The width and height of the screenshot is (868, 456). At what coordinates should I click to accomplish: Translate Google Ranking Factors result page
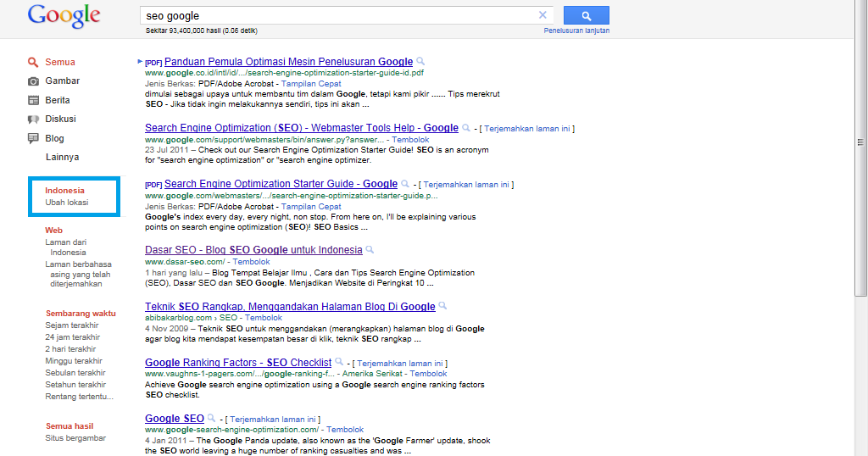(x=400, y=363)
